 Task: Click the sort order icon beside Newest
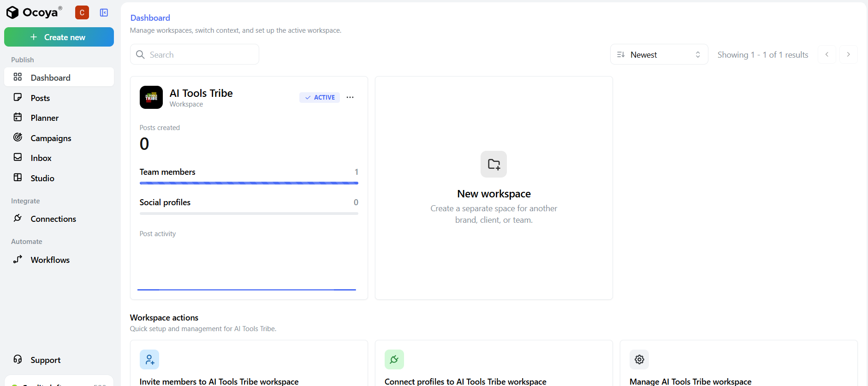point(621,54)
